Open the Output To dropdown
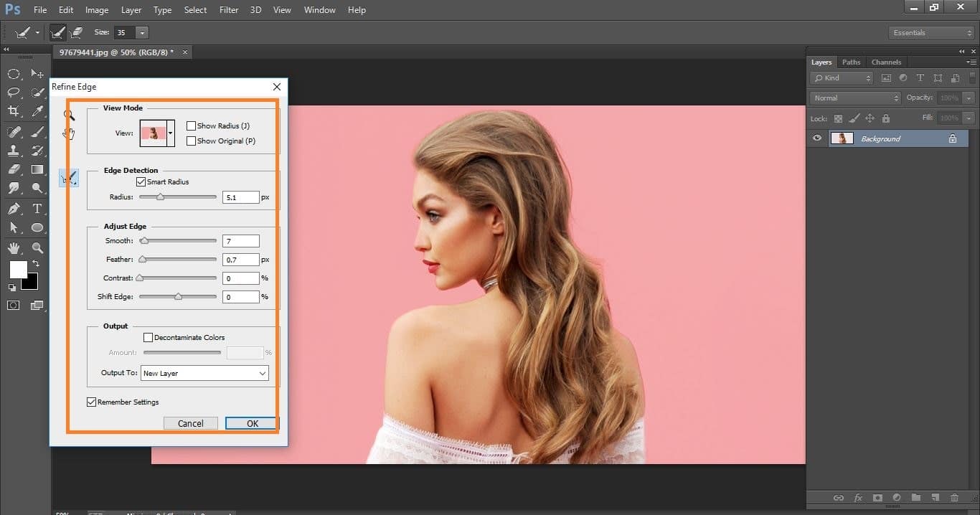The width and height of the screenshot is (980, 515). pyautogui.click(x=204, y=373)
